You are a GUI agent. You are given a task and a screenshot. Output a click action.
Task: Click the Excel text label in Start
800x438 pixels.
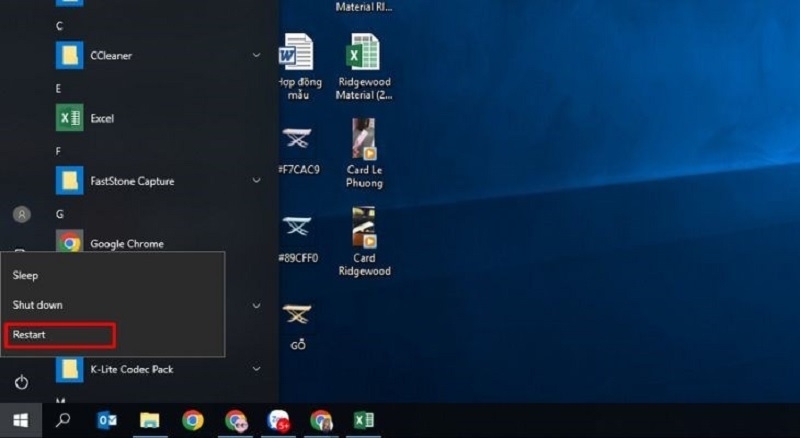point(102,118)
